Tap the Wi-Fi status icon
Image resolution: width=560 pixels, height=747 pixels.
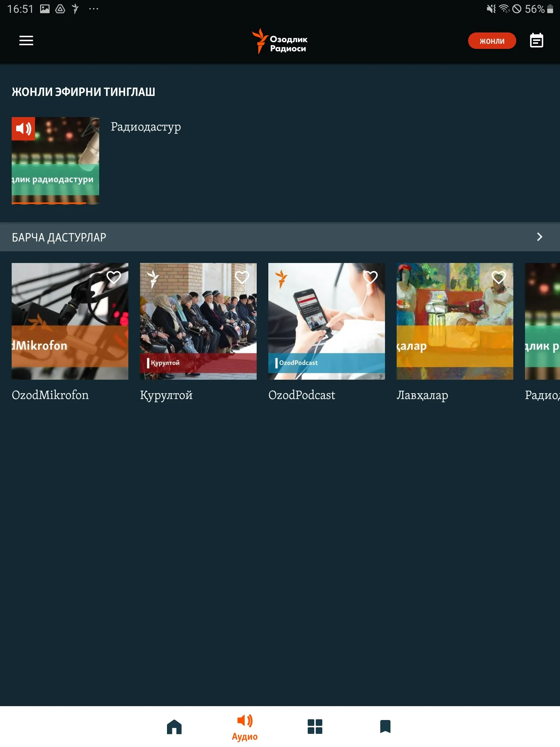coord(504,9)
